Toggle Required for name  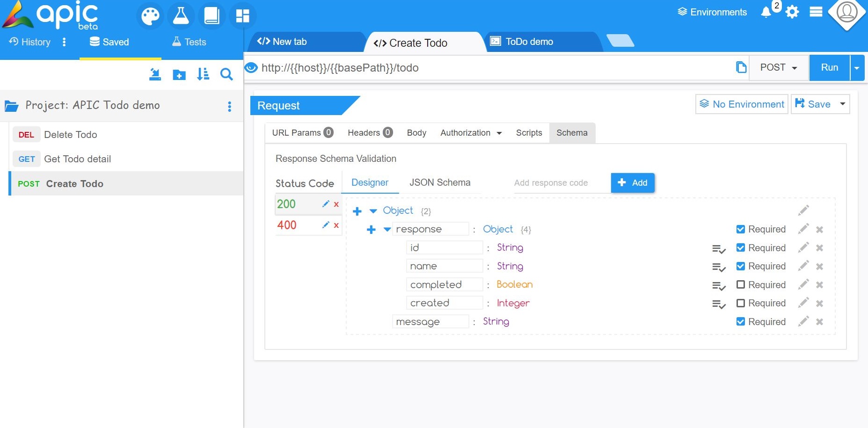(x=741, y=266)
